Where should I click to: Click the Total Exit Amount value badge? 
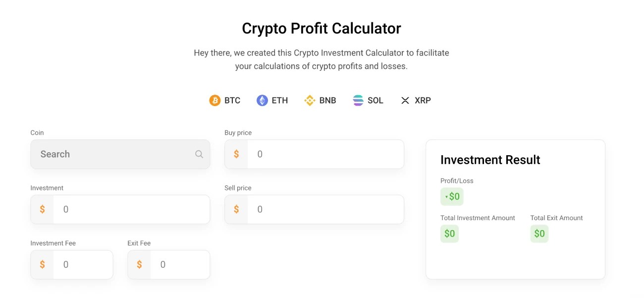tap(539, 234)
